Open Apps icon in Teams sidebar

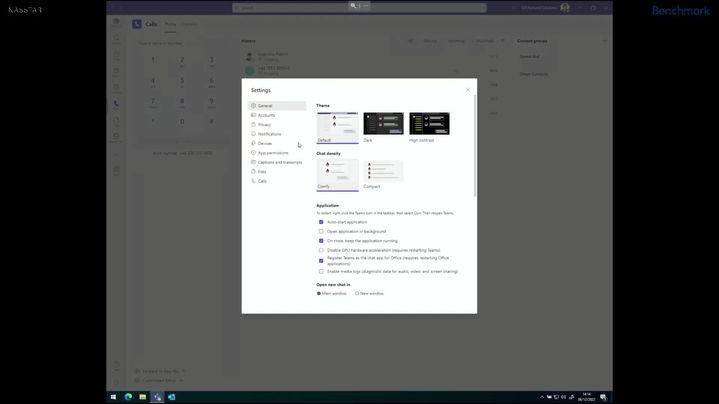click(x=116, y=170)
